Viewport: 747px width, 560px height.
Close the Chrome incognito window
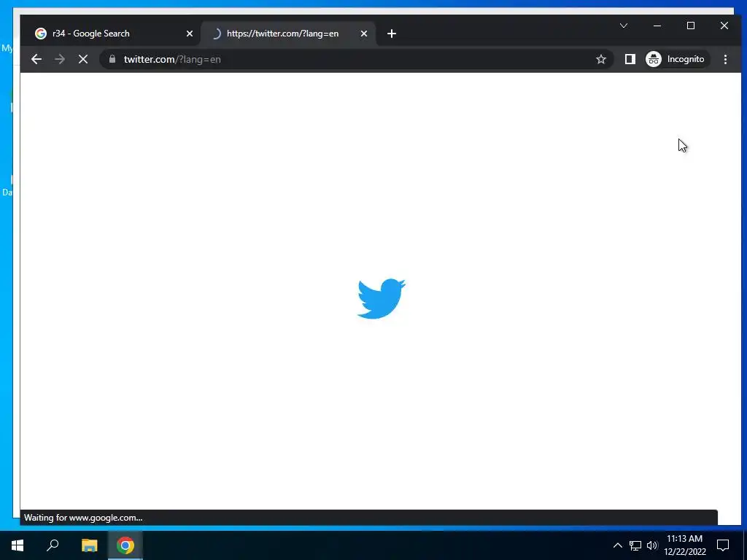(724, 26)
